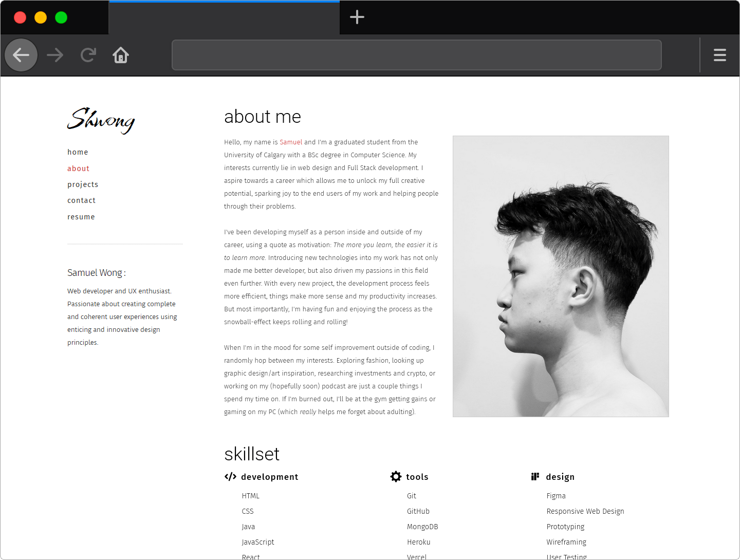Click the about navigation link
Viewport: 740px width, 560px height.
coord(78,168)
